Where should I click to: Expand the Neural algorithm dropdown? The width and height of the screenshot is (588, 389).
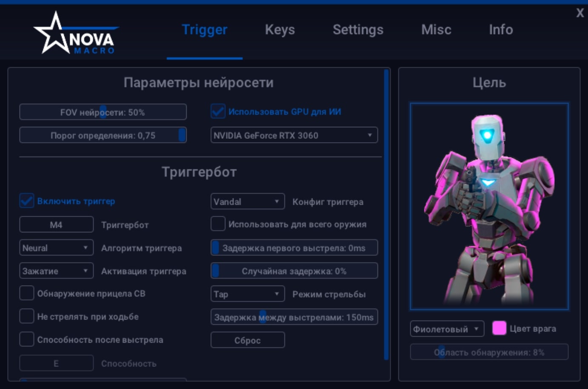[x=56, y=248]
